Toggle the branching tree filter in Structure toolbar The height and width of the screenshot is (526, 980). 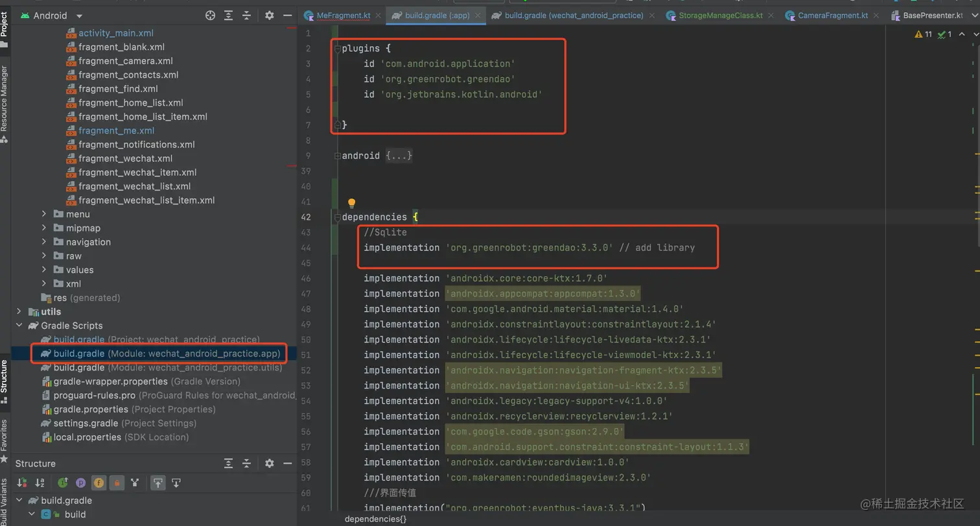tap(135, 483)
